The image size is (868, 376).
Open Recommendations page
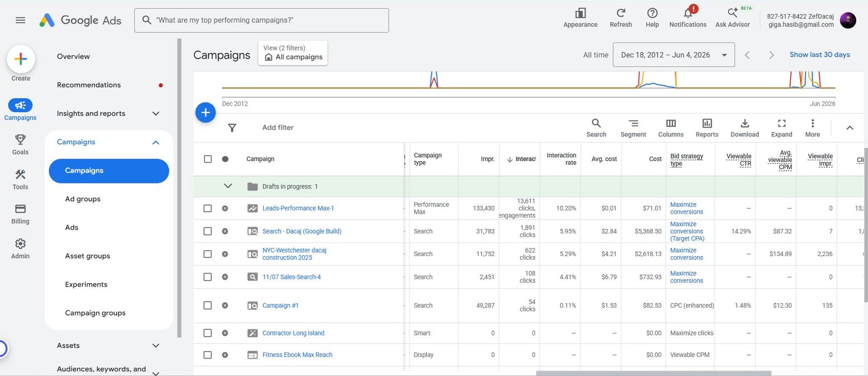(89, 85)
